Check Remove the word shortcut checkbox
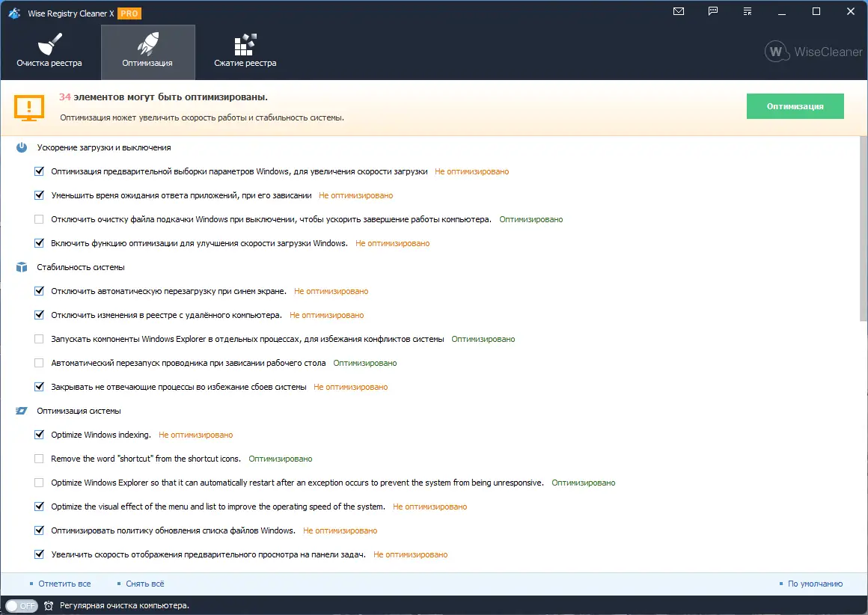Viewport: 868px width, 615px height. coord(40,459)
